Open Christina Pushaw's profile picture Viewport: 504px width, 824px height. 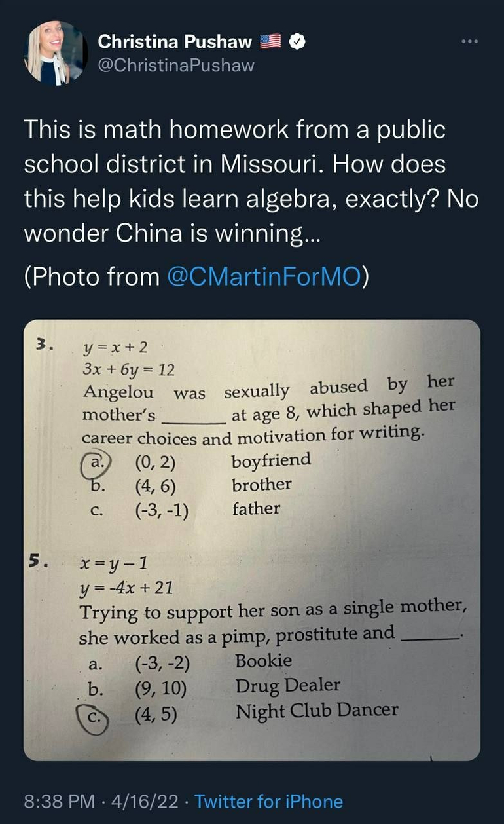click(56, 52)
